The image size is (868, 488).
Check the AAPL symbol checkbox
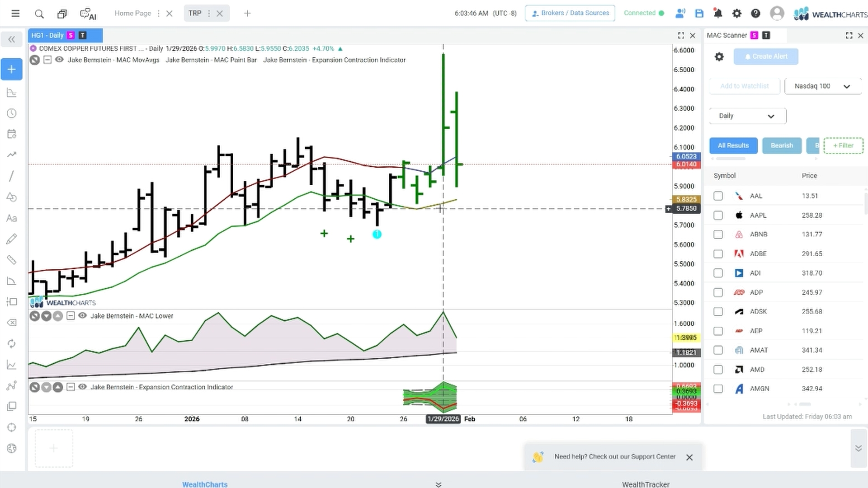pos(718,216)
